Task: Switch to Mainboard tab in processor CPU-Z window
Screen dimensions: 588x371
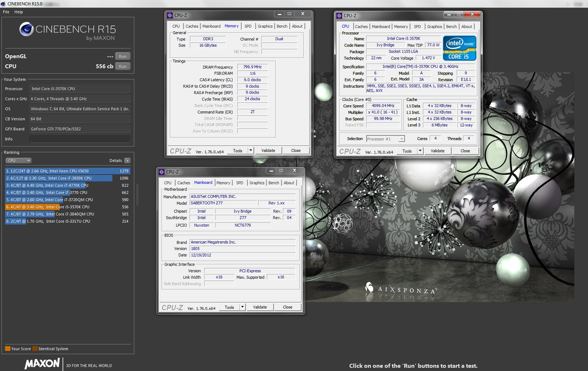Action: [381, 27]
